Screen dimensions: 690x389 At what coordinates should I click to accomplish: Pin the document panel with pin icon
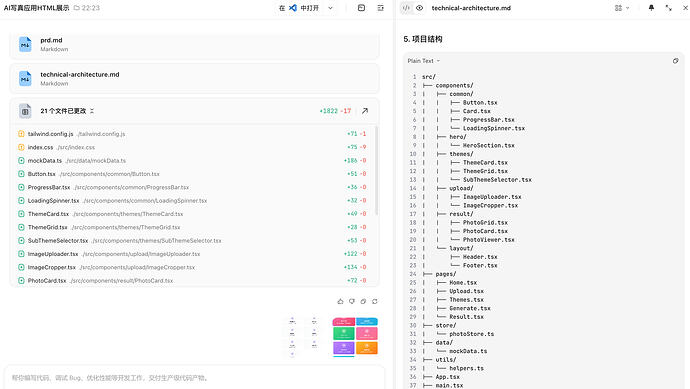pyautogui.click(x=651, y=8)
